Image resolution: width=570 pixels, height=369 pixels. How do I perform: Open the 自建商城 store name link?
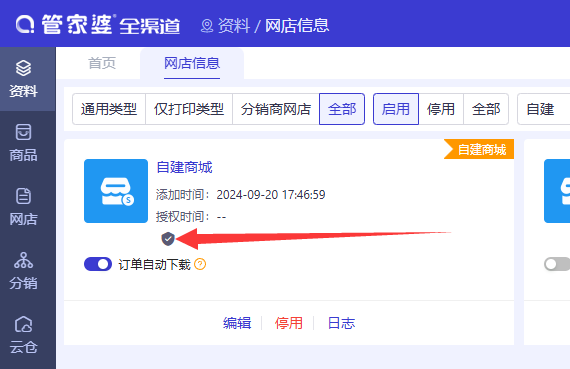[x=184, y=168]
